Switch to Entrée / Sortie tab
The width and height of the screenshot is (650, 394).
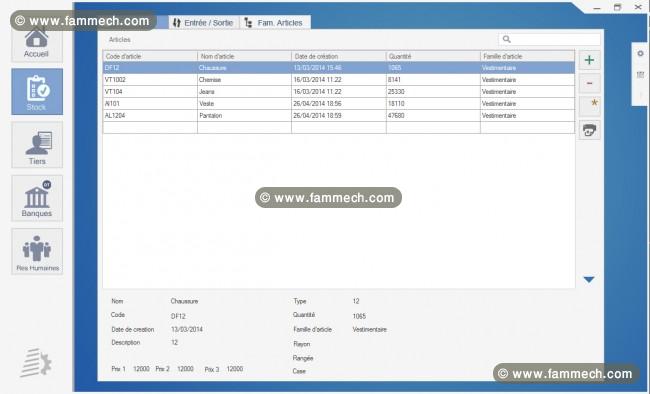(204, 23)
